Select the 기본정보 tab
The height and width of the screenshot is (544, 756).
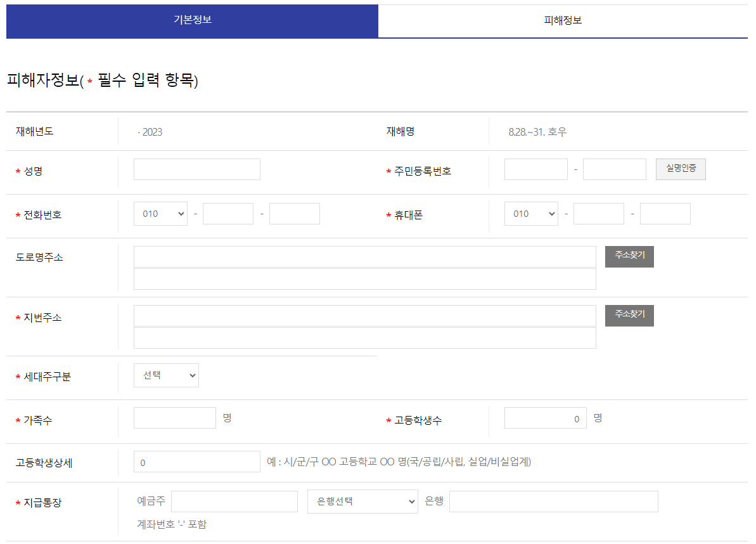(x=191, y=21)
